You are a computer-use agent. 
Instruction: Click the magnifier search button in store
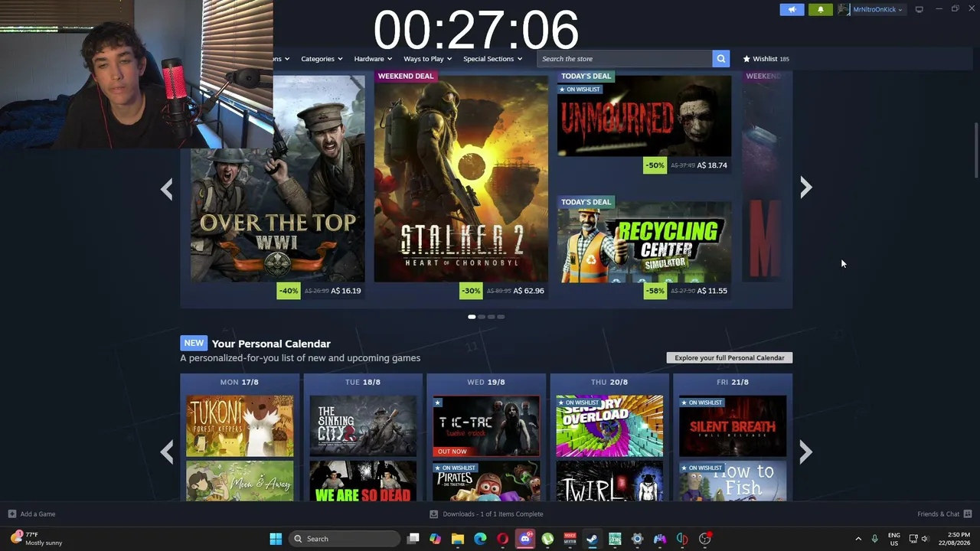(x=720, y=58)
